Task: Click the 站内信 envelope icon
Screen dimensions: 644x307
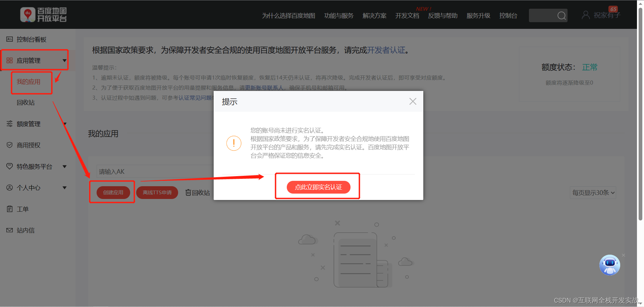Action: click(x=10, y=230)
